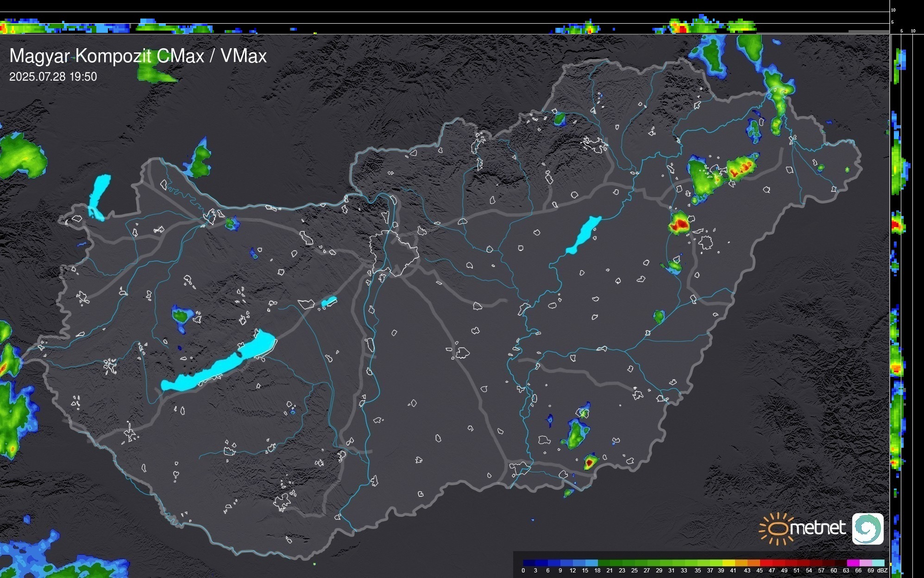Select the magenta 63 dBZ legend swatch
The height and width of the screenshot is (578, 924).
tap(853, 563)
